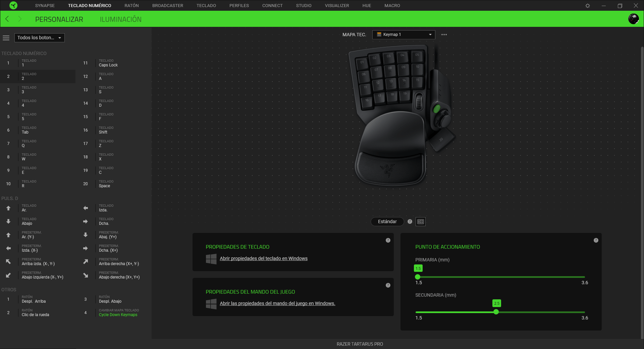Click green thumb button on device image
The width and height of the screenshot is (644, 349).
(x=437, y=109)
